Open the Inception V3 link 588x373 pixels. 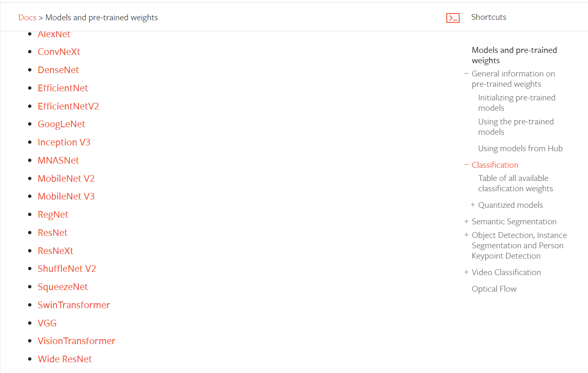(64, 142)
